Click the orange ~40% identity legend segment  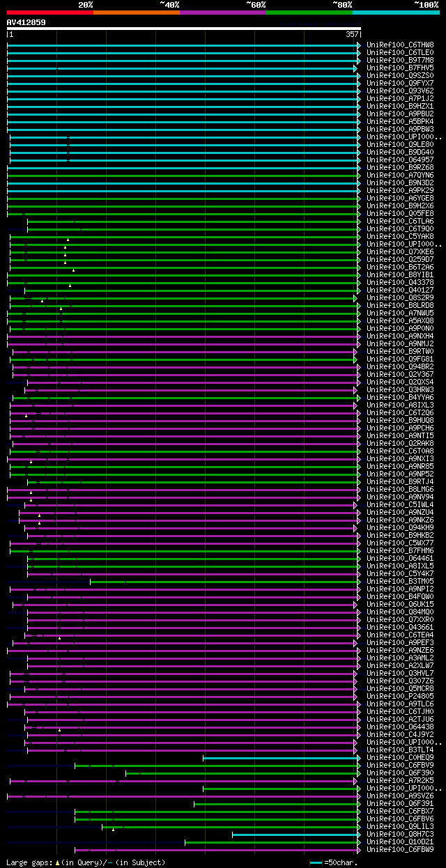coord(136,13)
